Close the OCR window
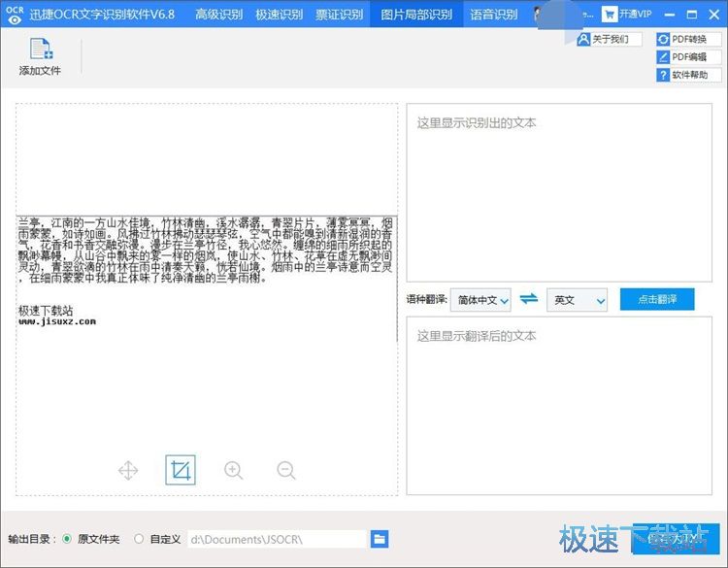The width and height of the screenshot is (728, 568). pos(714,15)
